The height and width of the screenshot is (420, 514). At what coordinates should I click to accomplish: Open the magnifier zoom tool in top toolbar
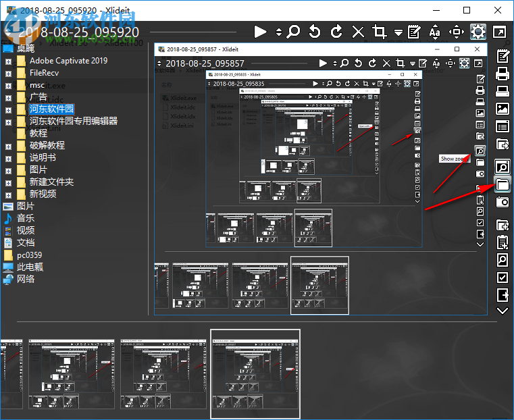(x=293, y=32)
